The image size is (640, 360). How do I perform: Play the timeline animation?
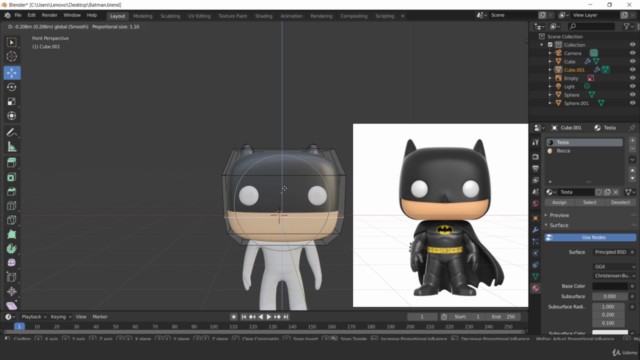pos(269,317)
